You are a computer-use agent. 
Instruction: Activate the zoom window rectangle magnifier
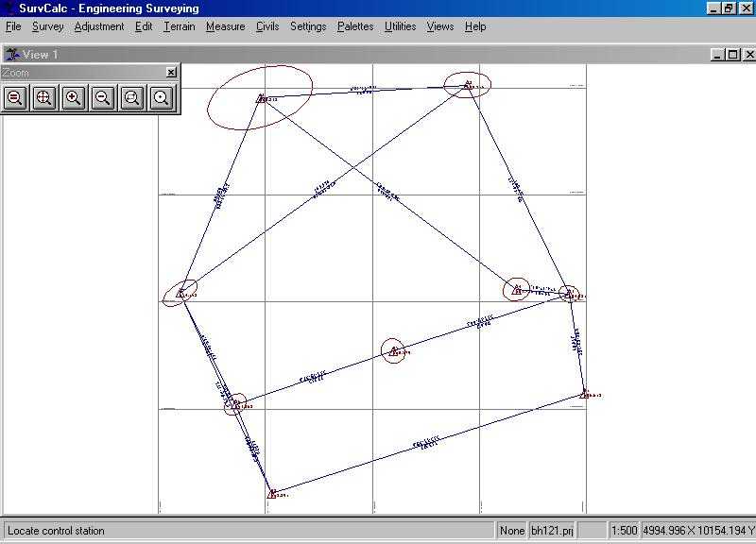click(x=131, y=98)
